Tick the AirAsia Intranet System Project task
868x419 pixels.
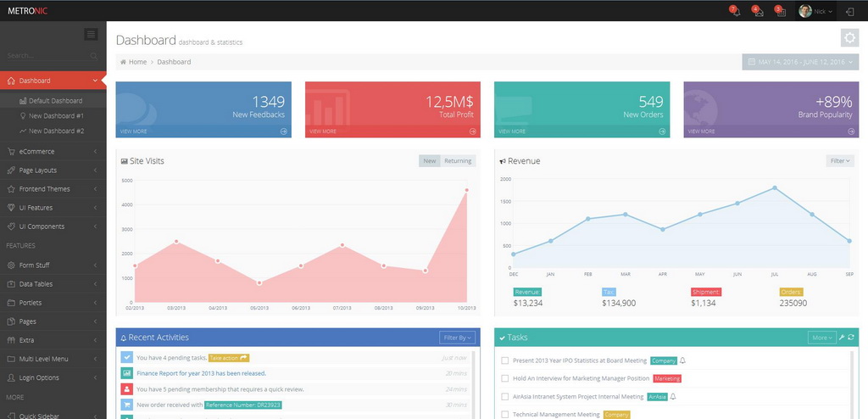point(505,396)
